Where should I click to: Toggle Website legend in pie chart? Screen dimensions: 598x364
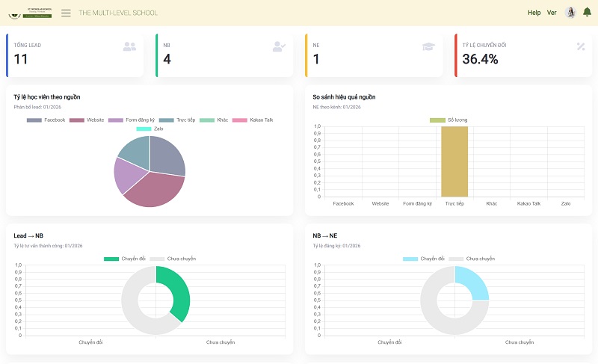coord(87,120)
